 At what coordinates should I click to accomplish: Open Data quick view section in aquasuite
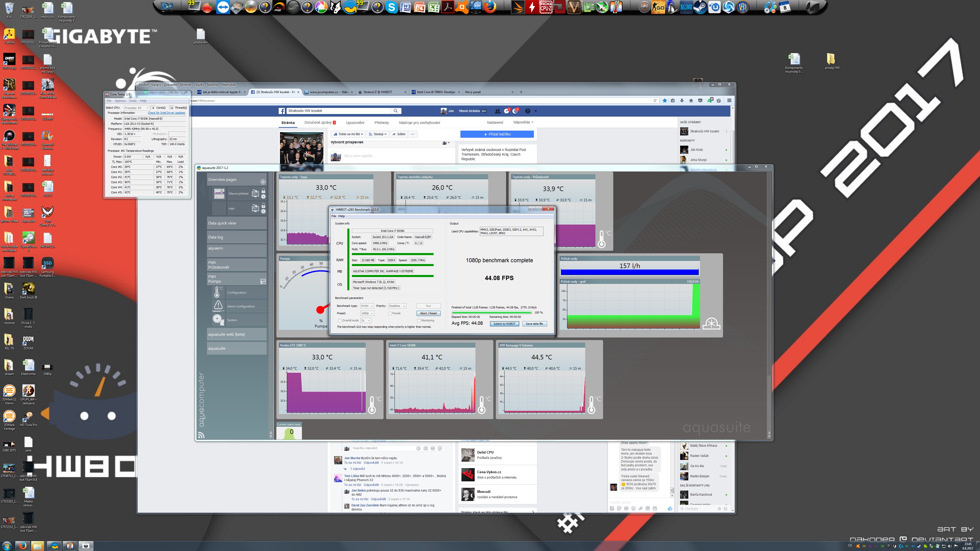[x=236, y=223]
